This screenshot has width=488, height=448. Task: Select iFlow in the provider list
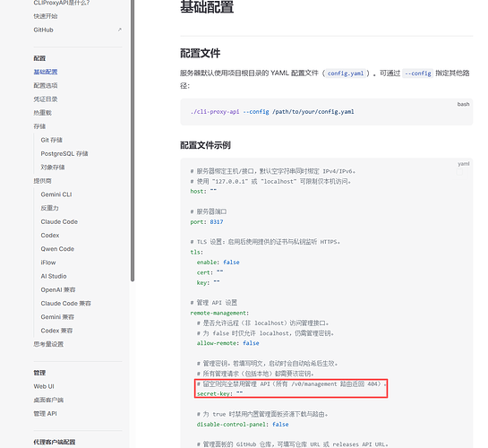click(x=48, y=263)
